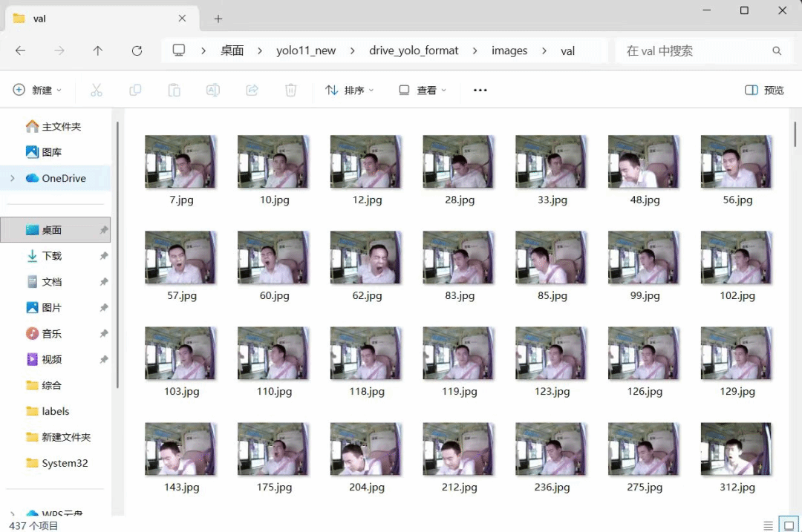Click the Paste clipboard icon
The height and width of the screenshot is (532, 802).
click(174, 91)
